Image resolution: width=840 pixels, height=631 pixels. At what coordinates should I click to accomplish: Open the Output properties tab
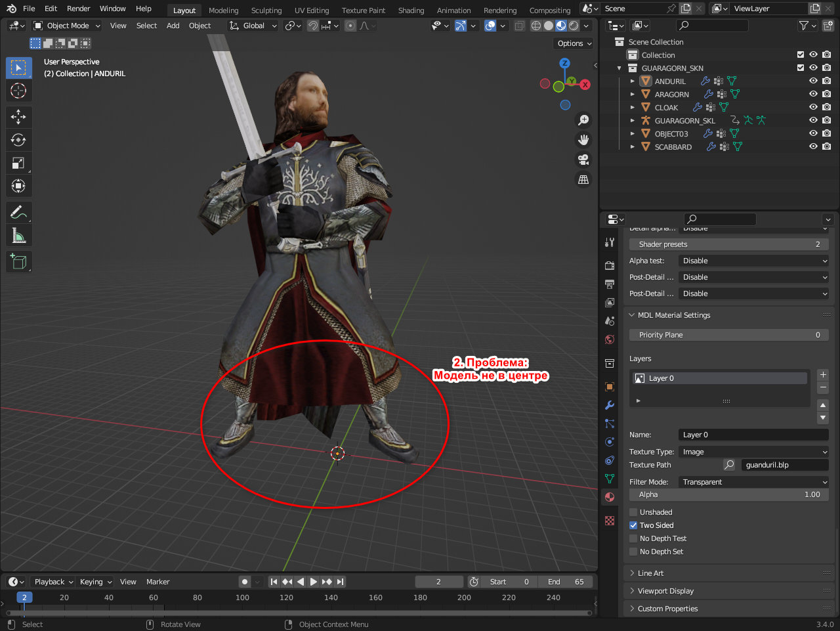[x=610, y=284]
